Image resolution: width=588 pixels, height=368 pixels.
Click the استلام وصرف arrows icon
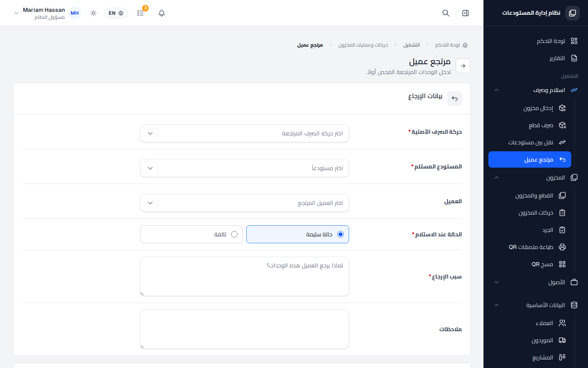click(x=574, y=90)
